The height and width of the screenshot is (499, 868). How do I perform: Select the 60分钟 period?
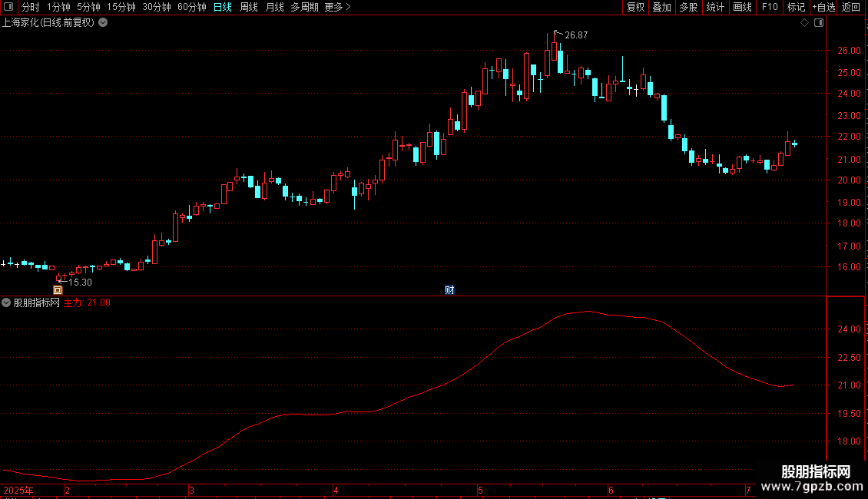tap(192, 7)
